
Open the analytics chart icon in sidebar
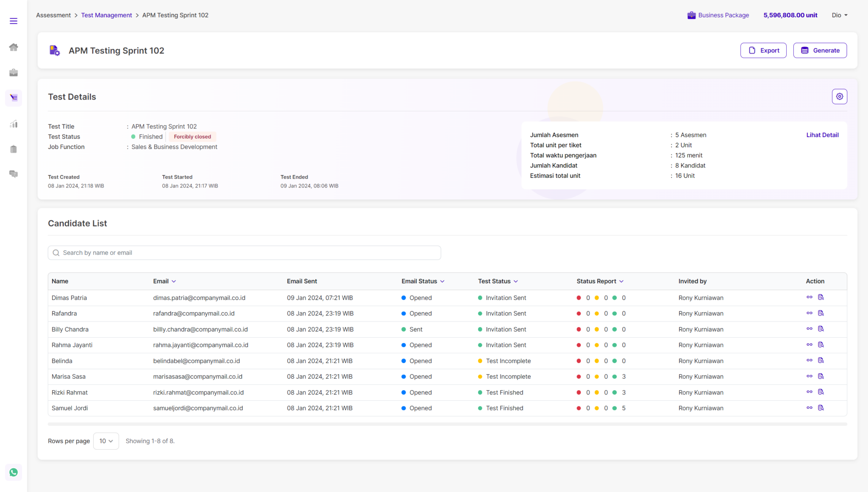[x=14, y=123]
